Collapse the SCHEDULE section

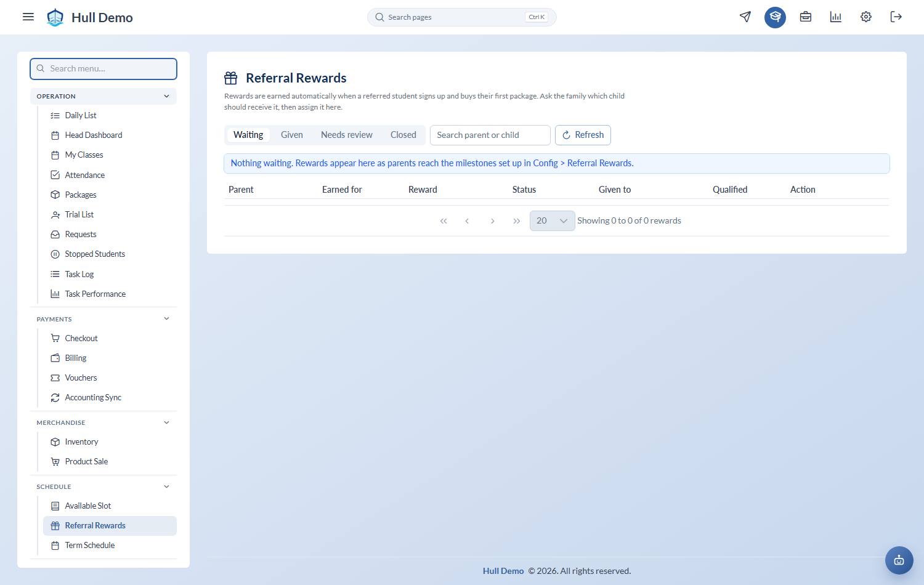(103, 486)
